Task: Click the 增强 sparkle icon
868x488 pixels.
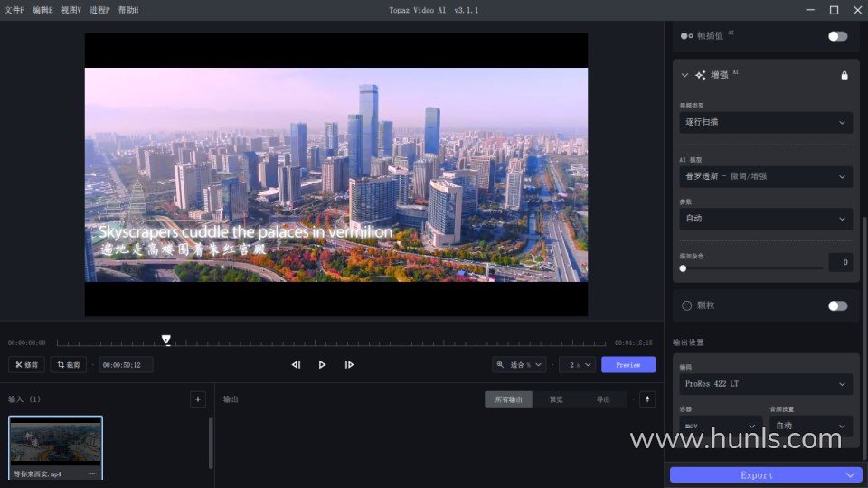Action: pyautogui.click(x=700, y=75)
